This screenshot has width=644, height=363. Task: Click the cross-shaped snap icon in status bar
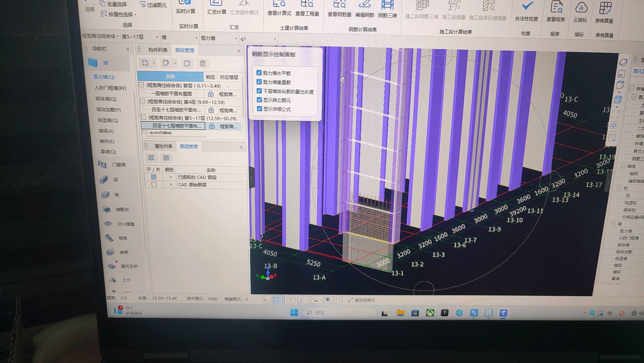291,299
